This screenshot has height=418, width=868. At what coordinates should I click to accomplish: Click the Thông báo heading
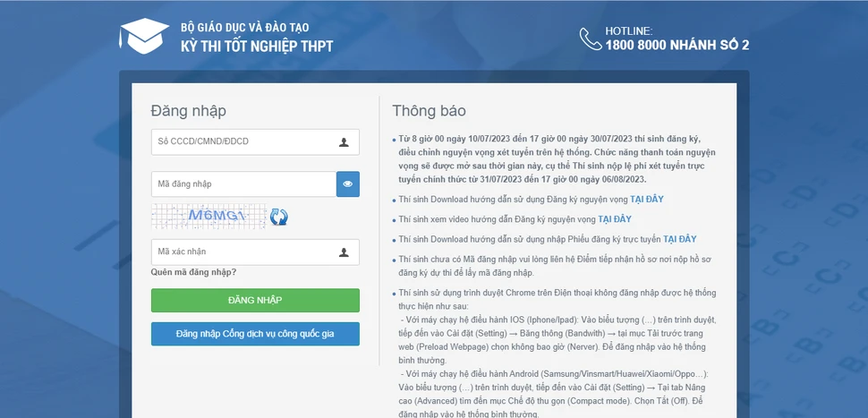[x=429, y=111]
